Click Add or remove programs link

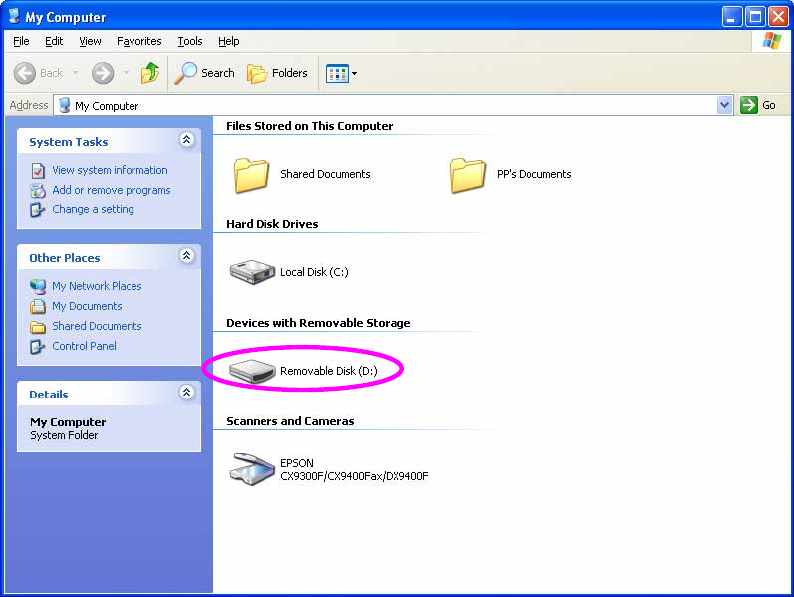click(111, 190)
